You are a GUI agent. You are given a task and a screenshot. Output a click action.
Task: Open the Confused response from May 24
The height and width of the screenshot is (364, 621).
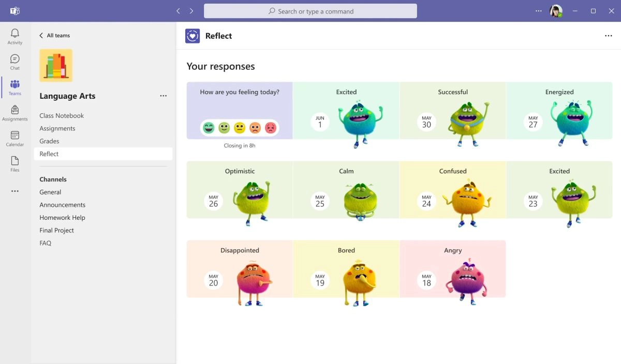[x=453, y=190]
